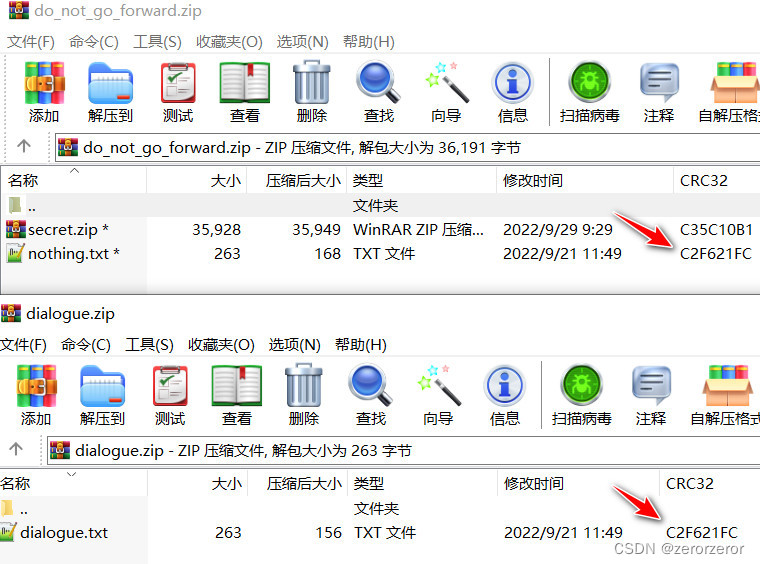This screenshot has width=760, height=564.
Task: Click SFX (自解压格式) in dialogue.zip window
Action: pos(725,395)
